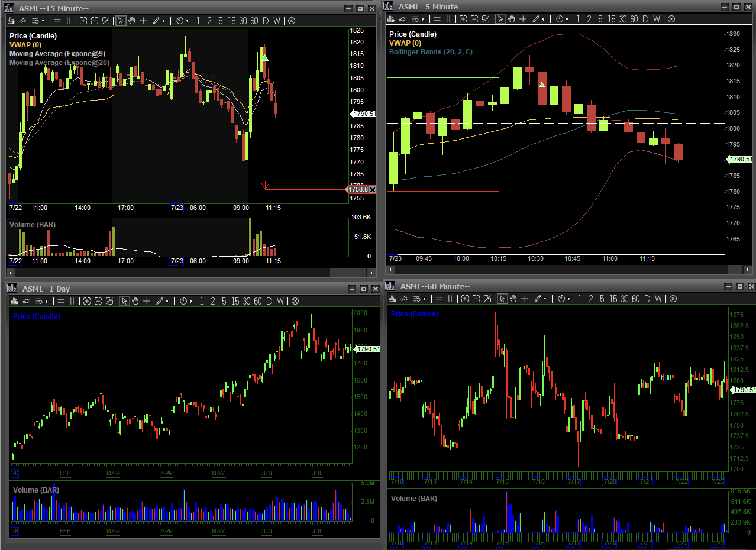This screenshot has height=550, width=756.
Task: Enable hand pan tool in 5 Minute toolbar
Action: click(512, 19)
